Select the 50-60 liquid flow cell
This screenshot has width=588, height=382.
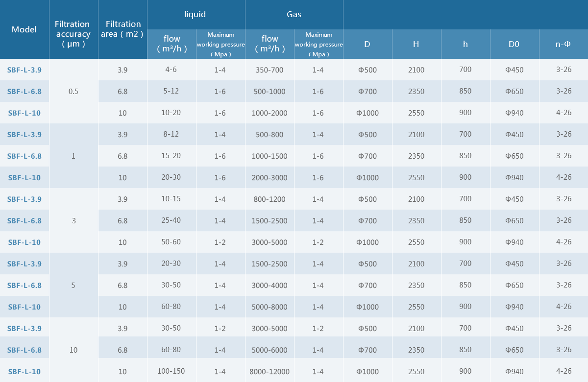(171, 242)
